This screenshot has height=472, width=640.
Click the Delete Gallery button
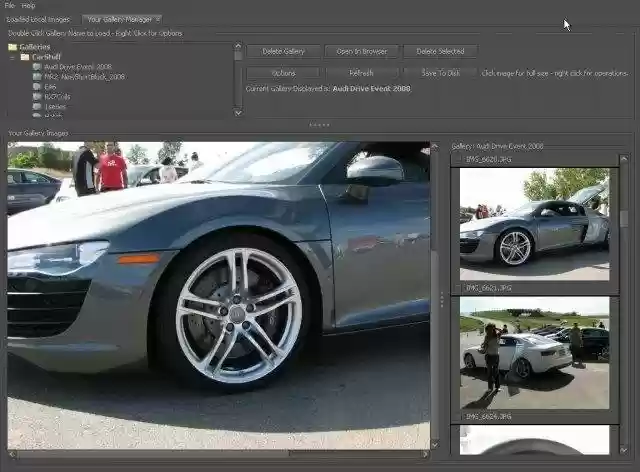[283, 51]
